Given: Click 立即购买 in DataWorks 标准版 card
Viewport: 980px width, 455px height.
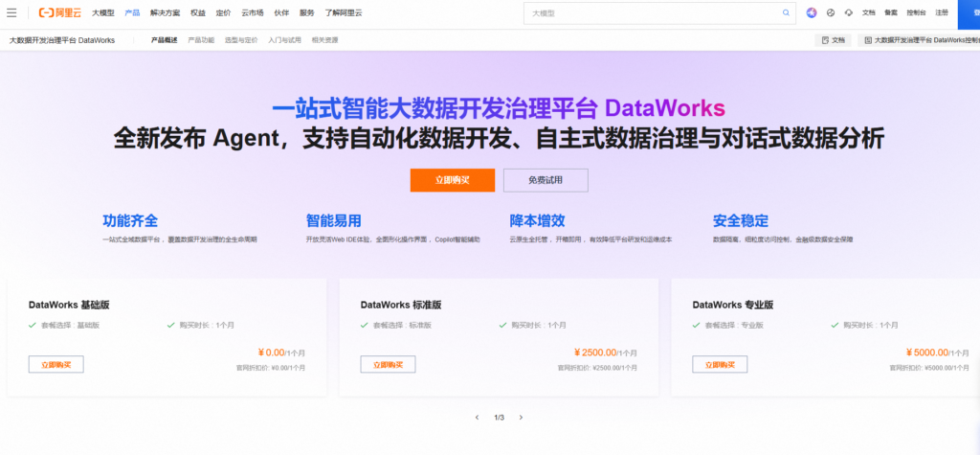Looking at the screenshot, I should click(x=389, y=364).
